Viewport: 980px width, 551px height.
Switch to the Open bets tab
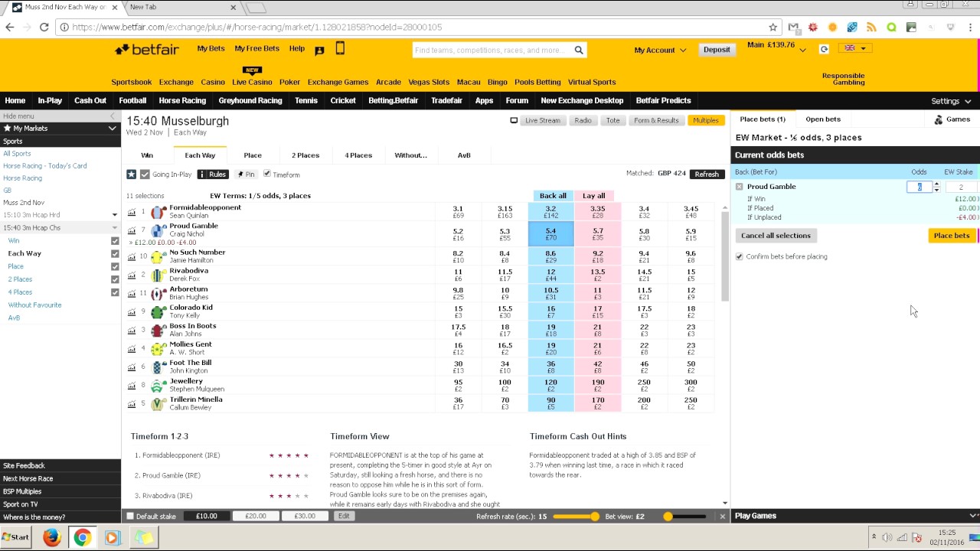pos(823,119)
